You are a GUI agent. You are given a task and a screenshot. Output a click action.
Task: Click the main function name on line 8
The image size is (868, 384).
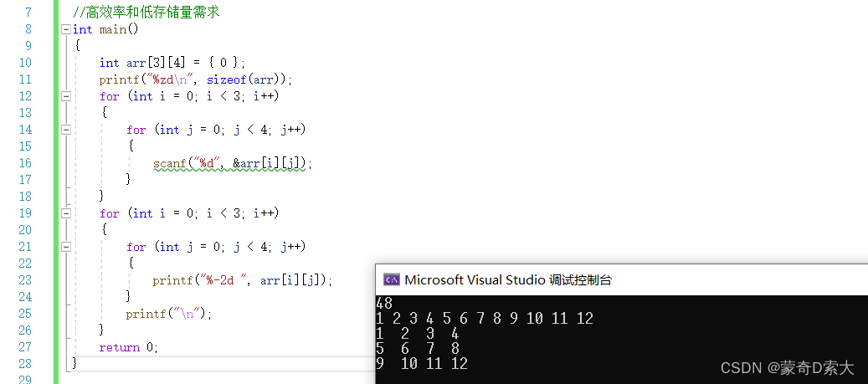tap(113, 29)
